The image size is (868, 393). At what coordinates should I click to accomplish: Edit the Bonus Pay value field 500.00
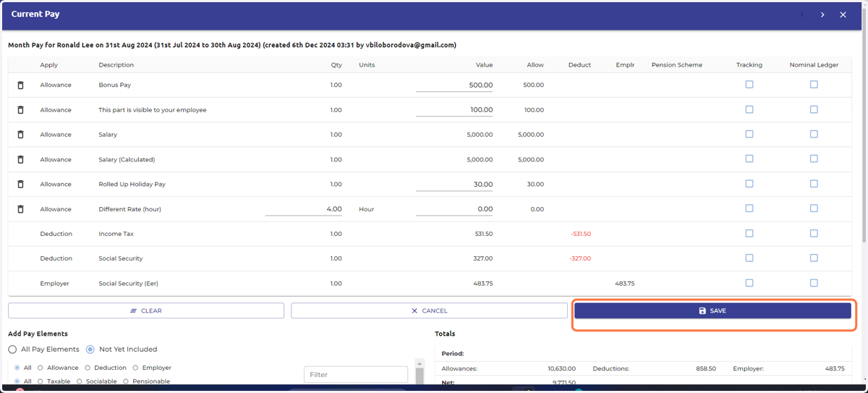click(455, 85)
